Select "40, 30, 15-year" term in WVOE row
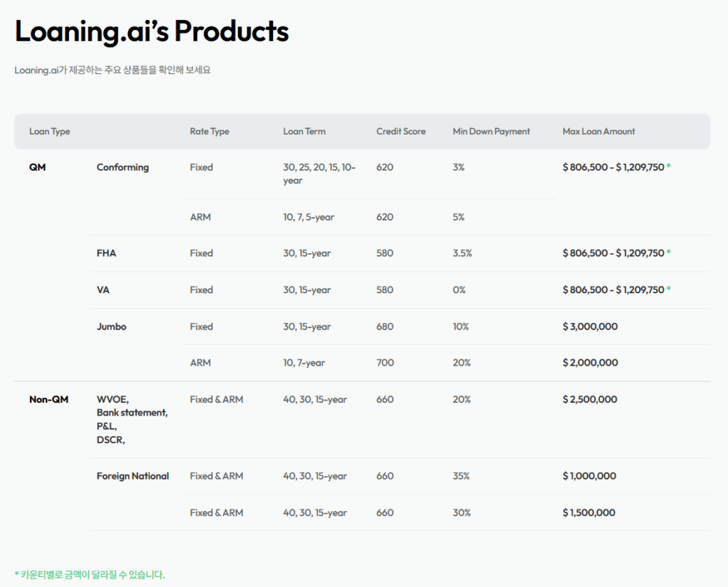Viewport: 728px width, 587px height. [315, 400]
